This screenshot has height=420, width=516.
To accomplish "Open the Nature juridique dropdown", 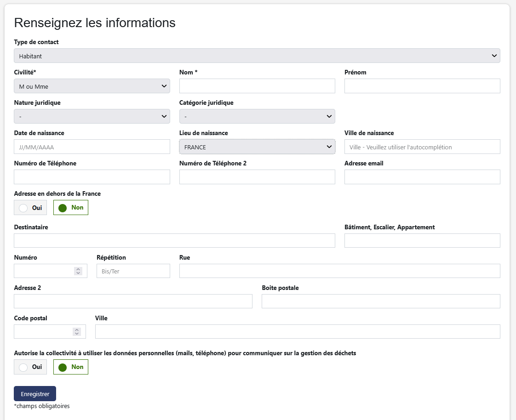I will [x=92, y=116].
